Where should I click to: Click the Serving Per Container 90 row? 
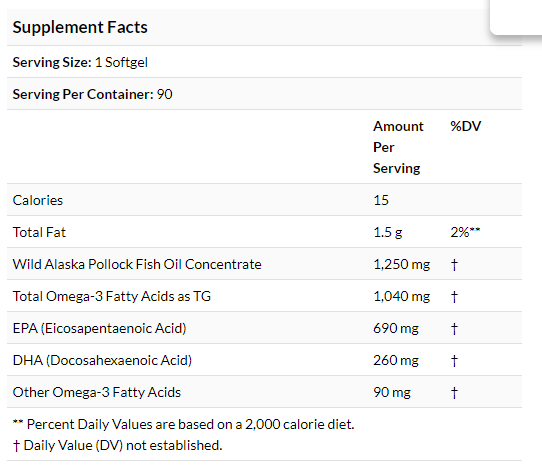click(x=264, y=94)
